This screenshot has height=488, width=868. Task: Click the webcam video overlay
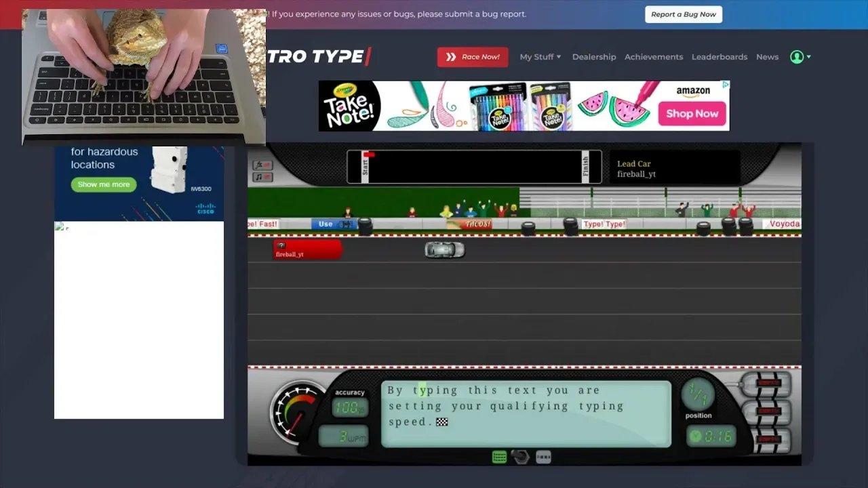tap(144, 77)
